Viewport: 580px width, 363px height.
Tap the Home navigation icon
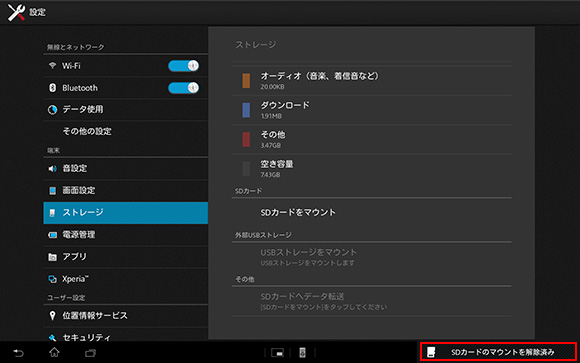[54, 352]
